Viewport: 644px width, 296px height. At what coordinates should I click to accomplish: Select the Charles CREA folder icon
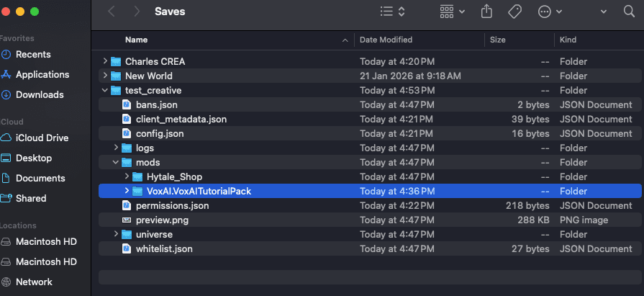(117, 61)
